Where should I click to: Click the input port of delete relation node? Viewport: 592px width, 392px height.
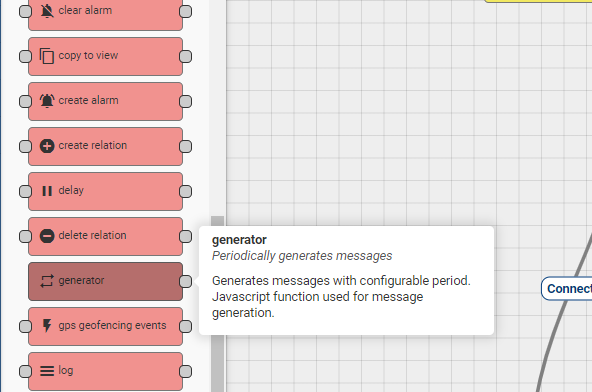click(25, 236)
